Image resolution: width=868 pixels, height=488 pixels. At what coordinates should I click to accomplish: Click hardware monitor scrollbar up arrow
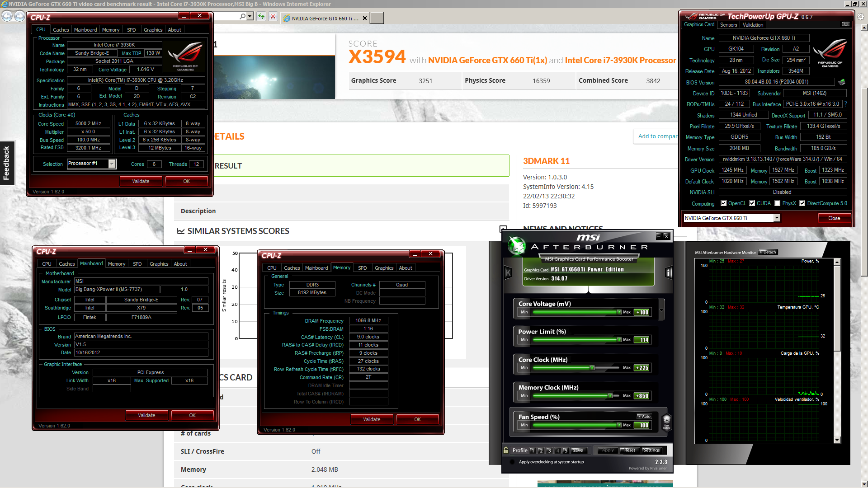[837, 262]
